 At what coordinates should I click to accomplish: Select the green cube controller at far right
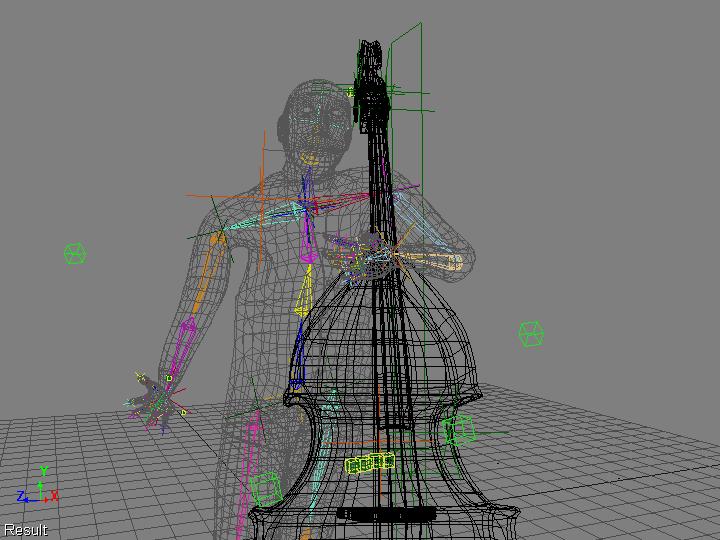531,334
